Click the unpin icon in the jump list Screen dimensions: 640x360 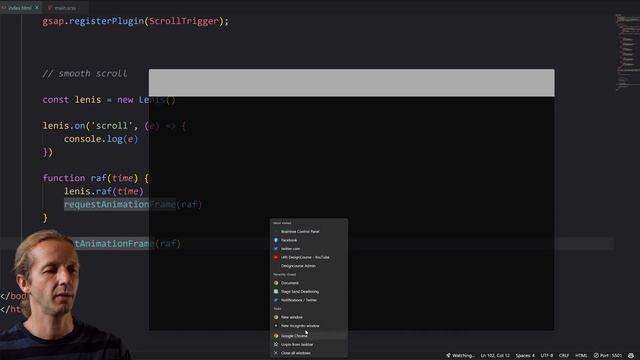[x=276, y=344]
